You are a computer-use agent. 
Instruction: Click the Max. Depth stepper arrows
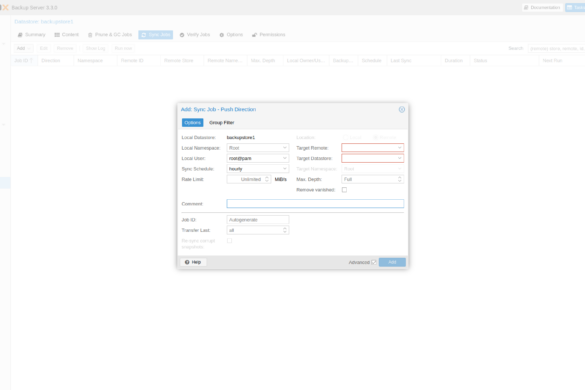pyautogui.click(x=400, y=179)
